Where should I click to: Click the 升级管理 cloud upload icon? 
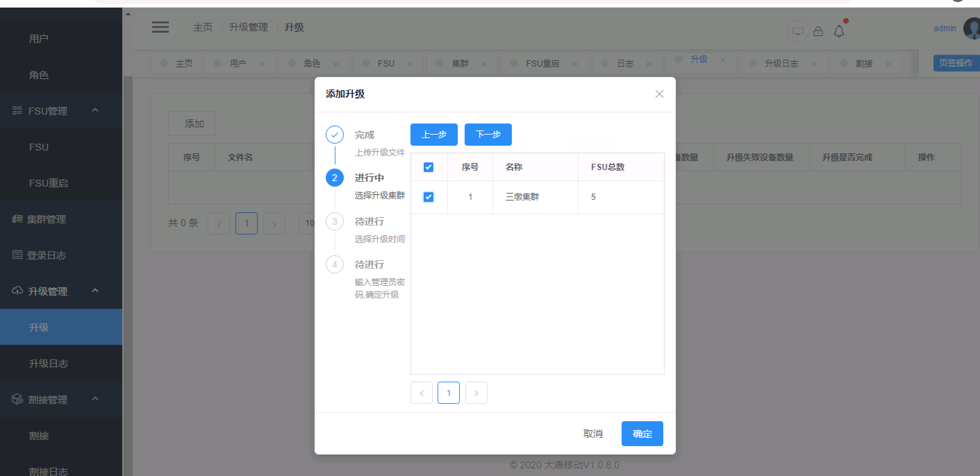click(x=17, y=291)
